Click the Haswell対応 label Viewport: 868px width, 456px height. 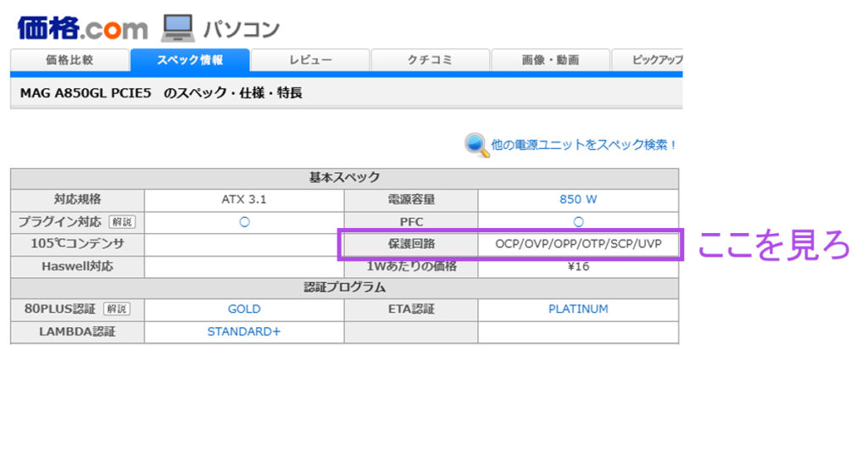[x=77, y=267]
